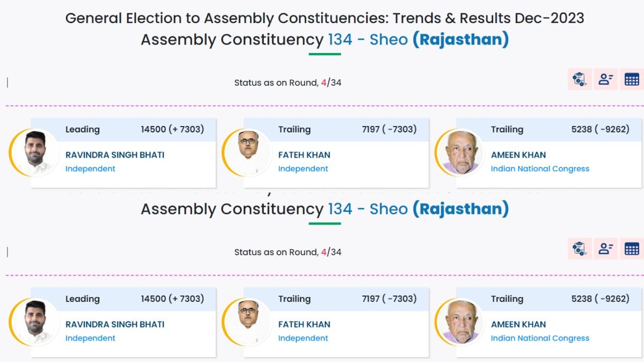Viewport: 644px width, 362px height.
Task: Click Ravindra Singh Bhati's photo in upper card
Action: [35, 153]
